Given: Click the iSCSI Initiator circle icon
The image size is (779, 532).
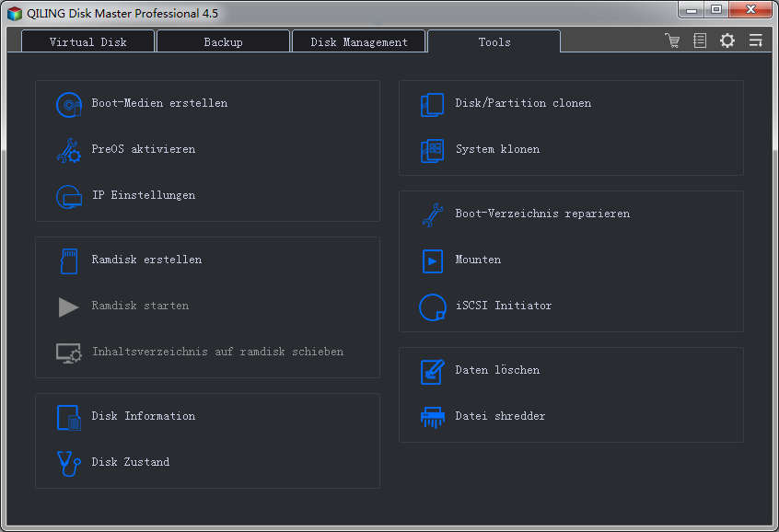Looking at the screenshot, I should pyautogui.click(x=432, y=307).
